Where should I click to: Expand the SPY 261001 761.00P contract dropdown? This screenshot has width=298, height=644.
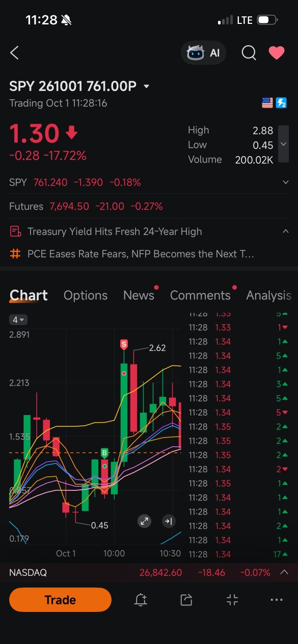pyautogui.click(x=147, y=86)
